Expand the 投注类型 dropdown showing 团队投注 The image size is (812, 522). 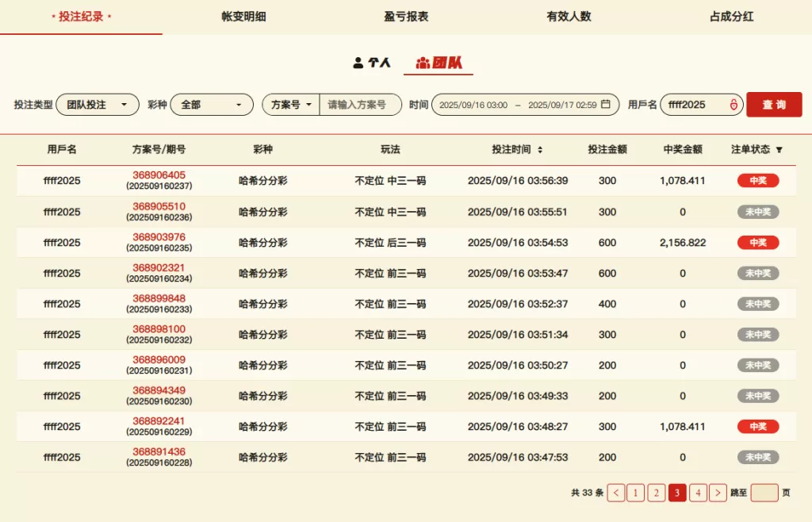pyautogui.click(x=98, y=105)
